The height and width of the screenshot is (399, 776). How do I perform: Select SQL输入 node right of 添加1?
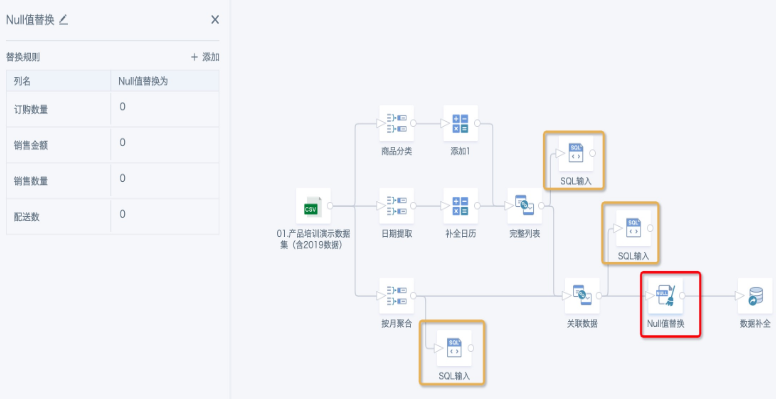point(576,153)
